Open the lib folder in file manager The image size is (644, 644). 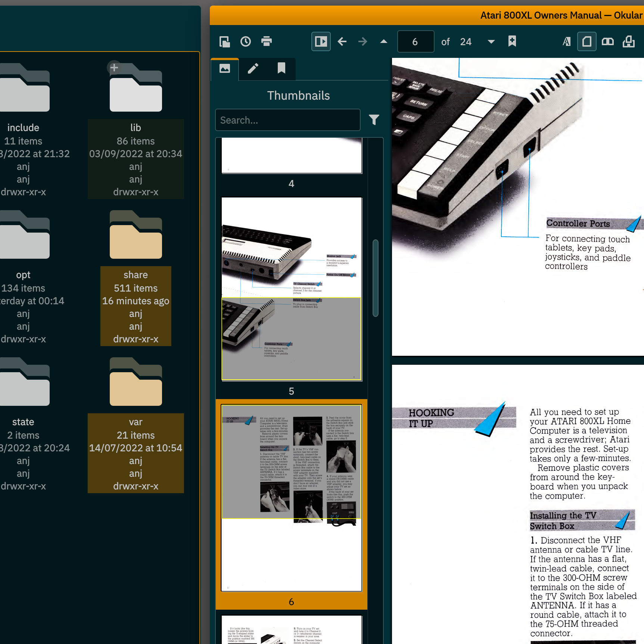[x=136, y=88]
